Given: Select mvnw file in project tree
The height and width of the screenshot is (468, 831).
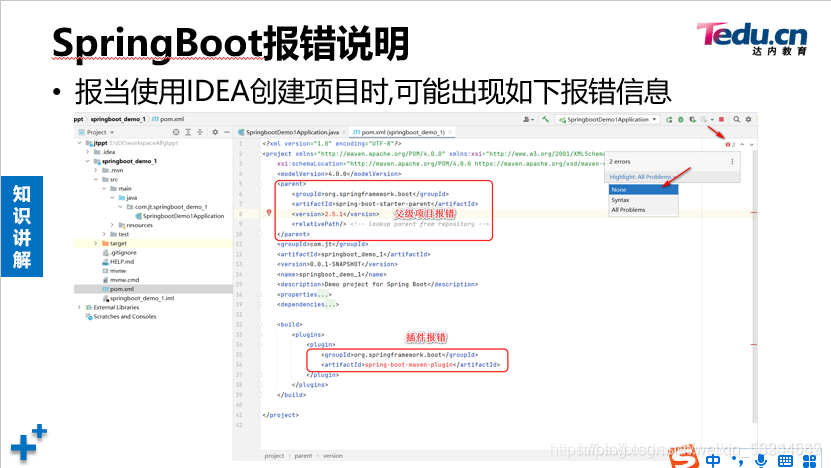Looking at the screenshot, I should pyautogui.click(x=114, y=270).
